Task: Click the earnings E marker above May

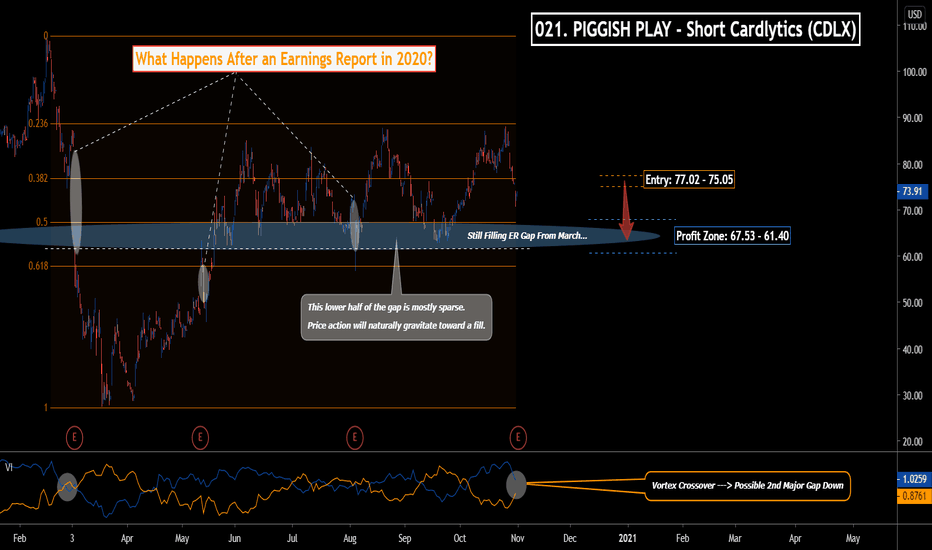Action: point(200,438)
